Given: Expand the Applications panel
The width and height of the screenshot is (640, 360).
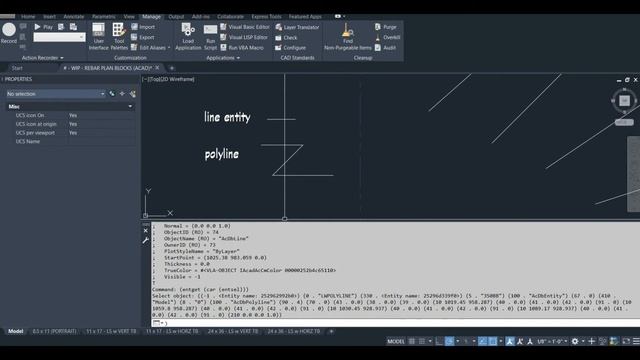Looking at the screenshot, I should tap(223, 58).
